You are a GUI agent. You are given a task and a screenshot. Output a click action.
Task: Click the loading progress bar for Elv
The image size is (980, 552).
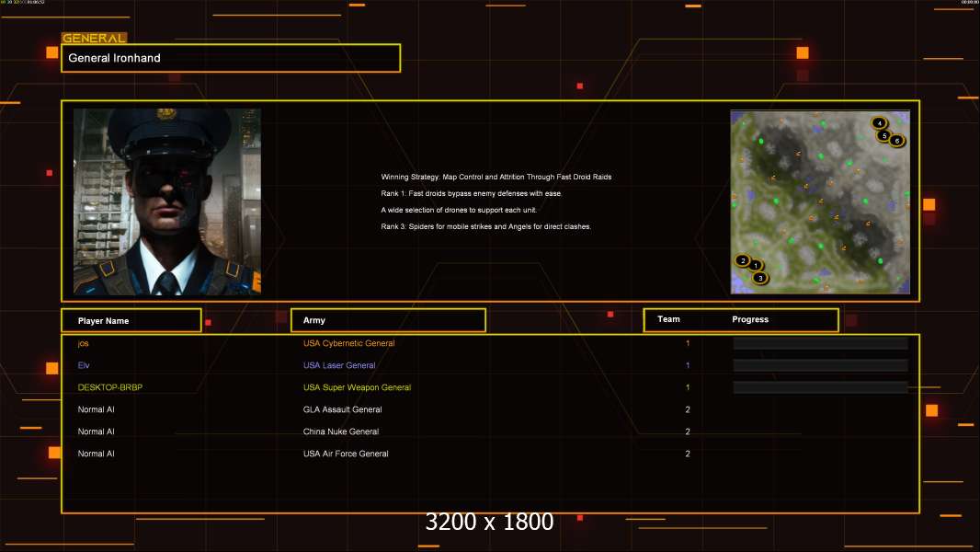820,365
